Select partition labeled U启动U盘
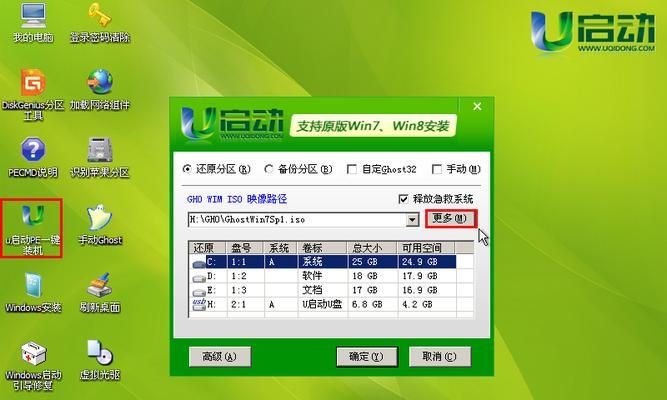Screen dimensions: 667x400 322,304
